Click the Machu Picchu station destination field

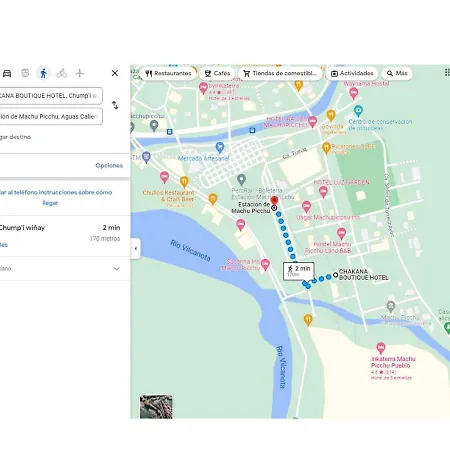(51, 116)
